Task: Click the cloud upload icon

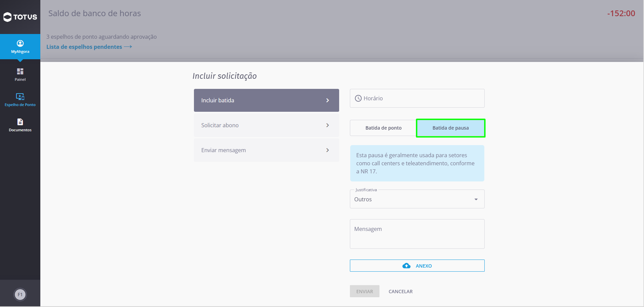Action: (406, 266)
